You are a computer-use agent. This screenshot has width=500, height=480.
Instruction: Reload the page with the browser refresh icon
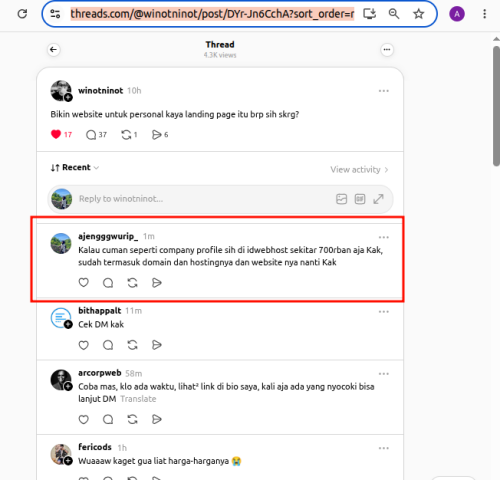(22, 14)
